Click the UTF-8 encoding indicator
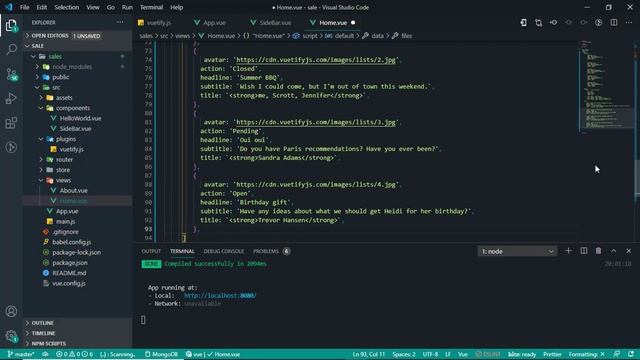 [x=430, y=354]
